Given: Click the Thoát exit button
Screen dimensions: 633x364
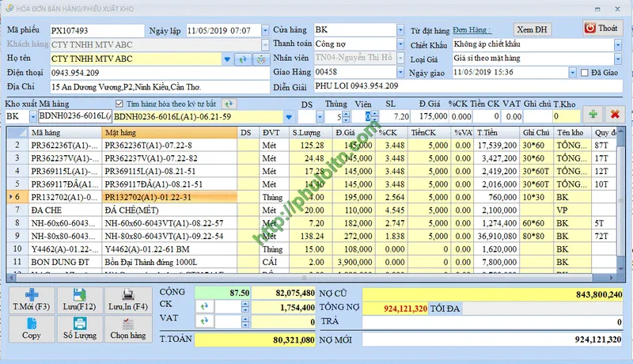Looking at the screenshot, I should (602, 28).
